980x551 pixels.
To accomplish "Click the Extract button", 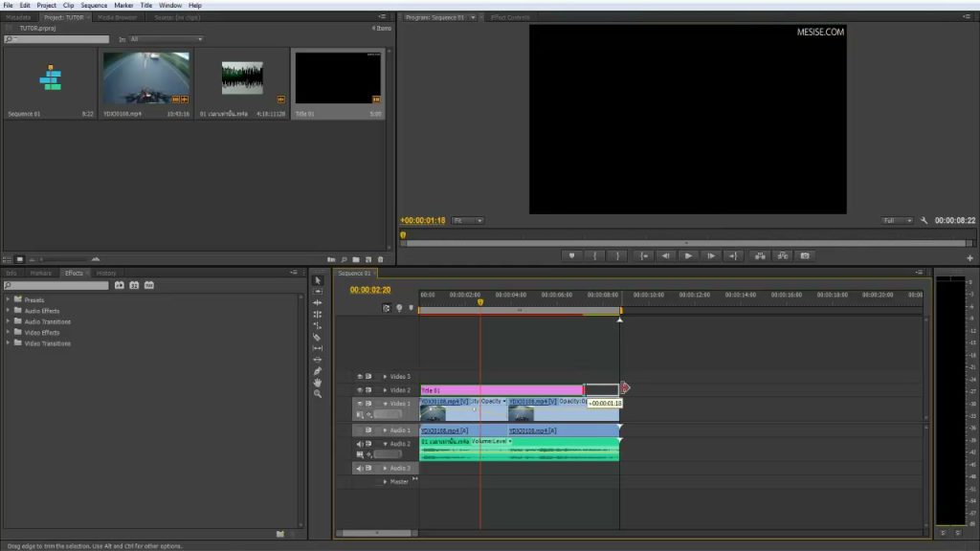I will [x=783, y=255].
